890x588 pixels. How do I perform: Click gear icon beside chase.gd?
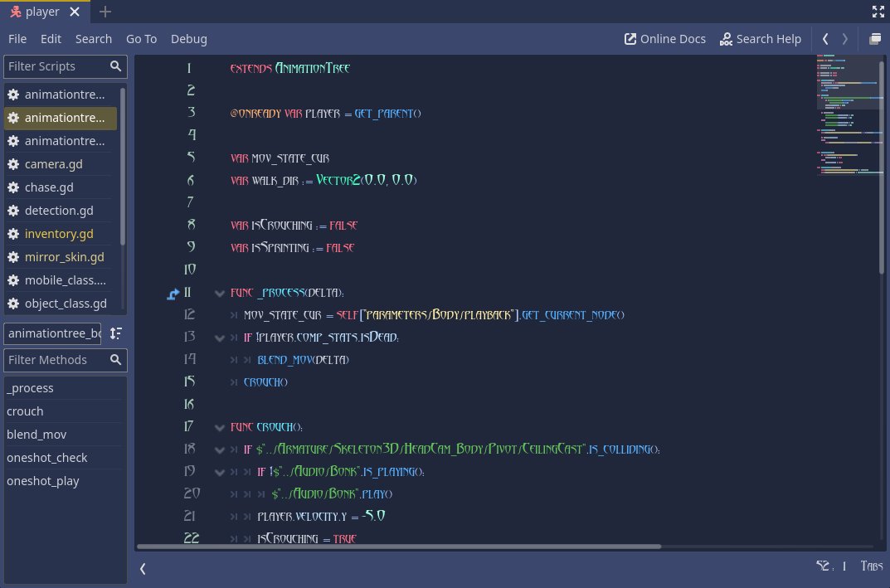pos(13,187)
